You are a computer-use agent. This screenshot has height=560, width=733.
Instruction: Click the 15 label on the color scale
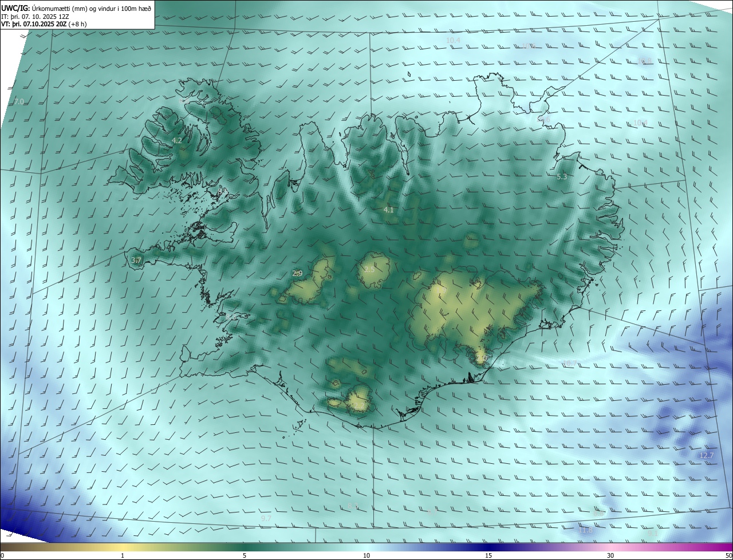click(488, 555)
